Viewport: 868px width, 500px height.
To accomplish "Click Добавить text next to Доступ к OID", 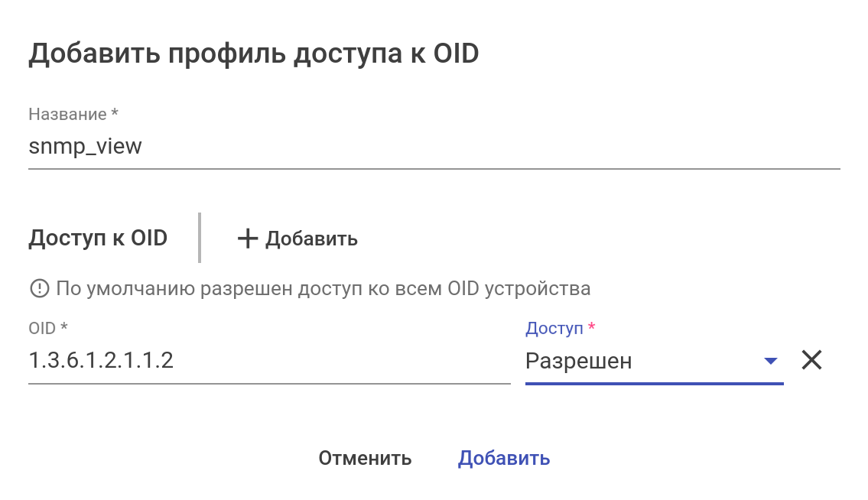I will tap(311, 239).
